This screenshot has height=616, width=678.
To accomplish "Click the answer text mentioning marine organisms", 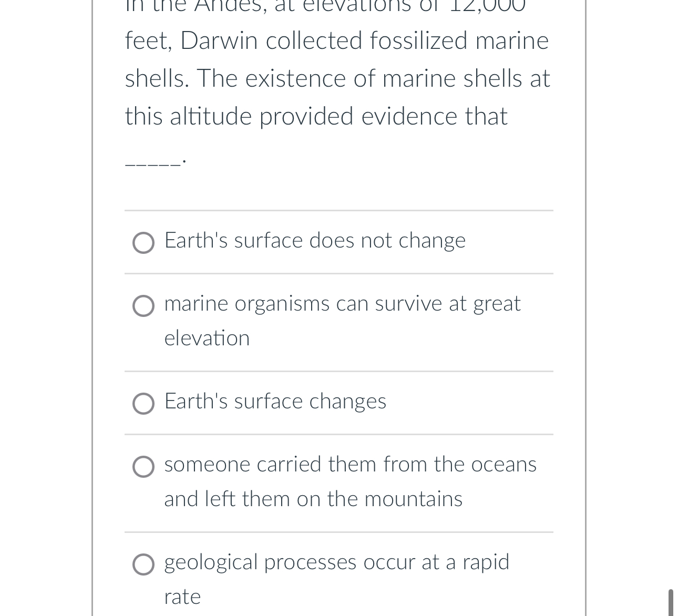I will coord(342,304).
